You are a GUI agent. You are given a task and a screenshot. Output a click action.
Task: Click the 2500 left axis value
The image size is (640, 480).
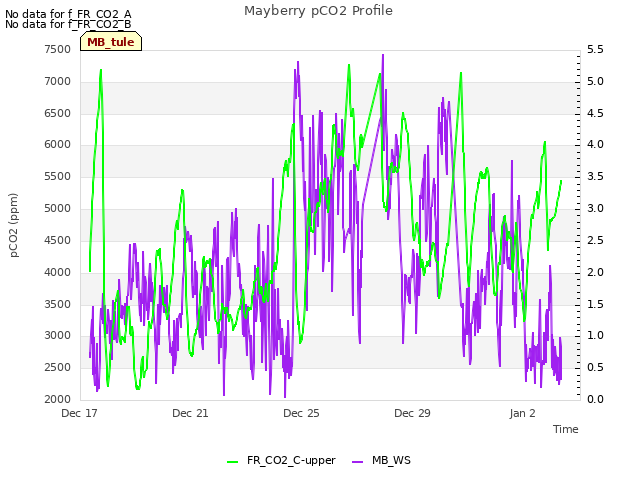(58, 367)
